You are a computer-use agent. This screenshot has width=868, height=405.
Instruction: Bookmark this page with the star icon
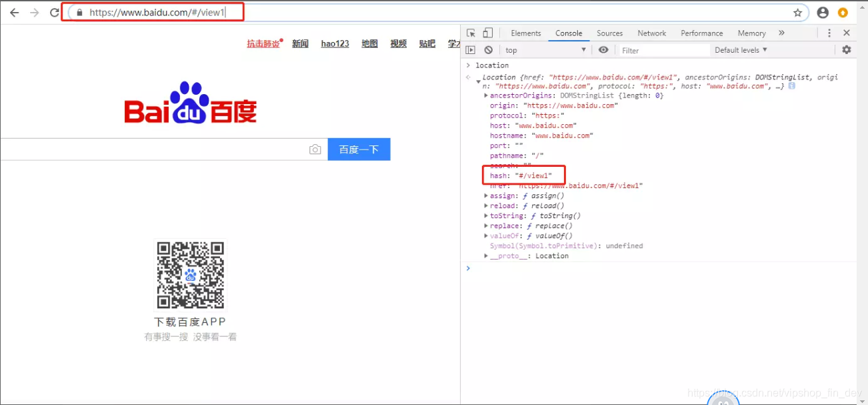(797, 13)
